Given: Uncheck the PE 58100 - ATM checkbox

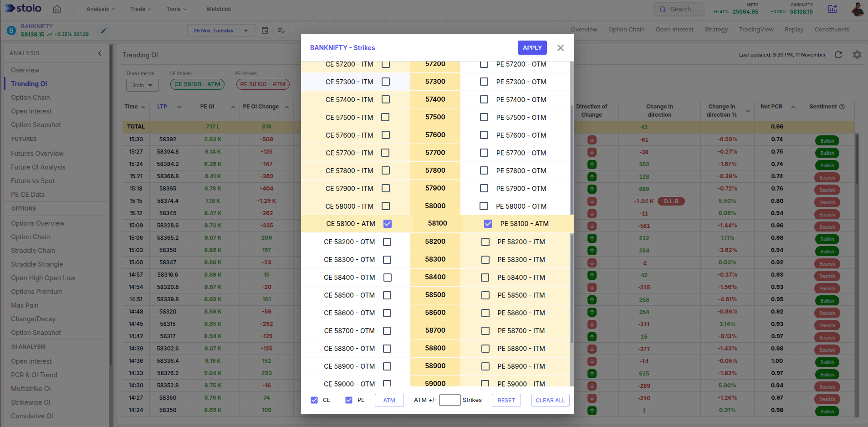Looking at the screenshot, I should pyautogui.click(x=488, y=224).
